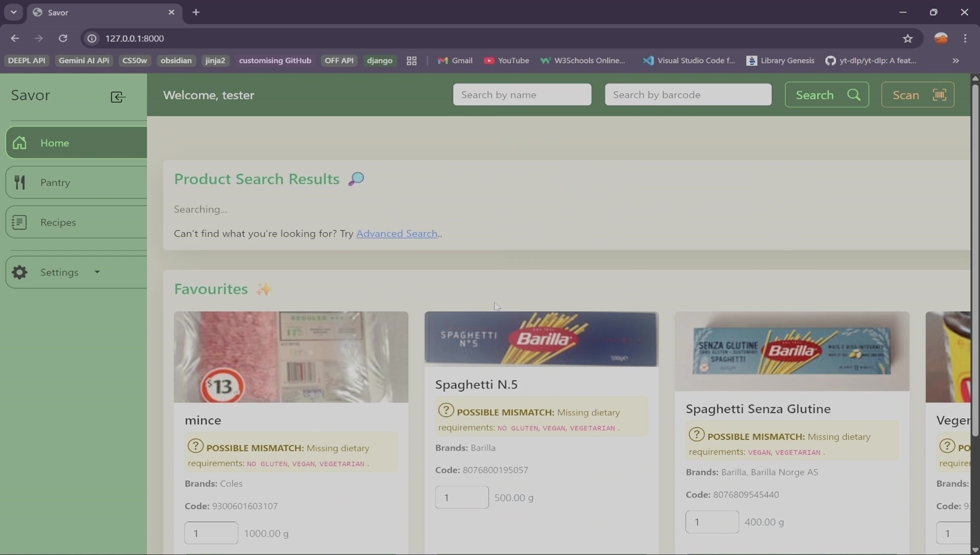The height and width of the screenshot is (555, 980).
Task: Click the mince product image
Action: (291, 357)
